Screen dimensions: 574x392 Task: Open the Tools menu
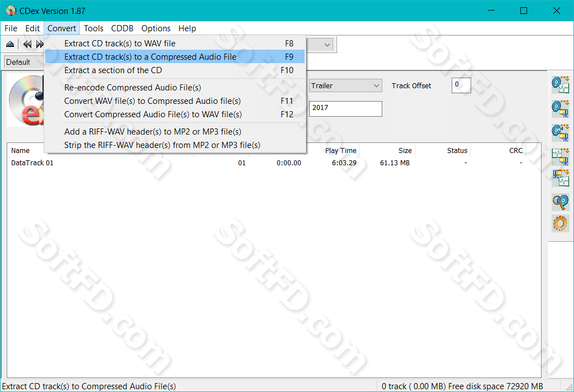tap(93, 28)
